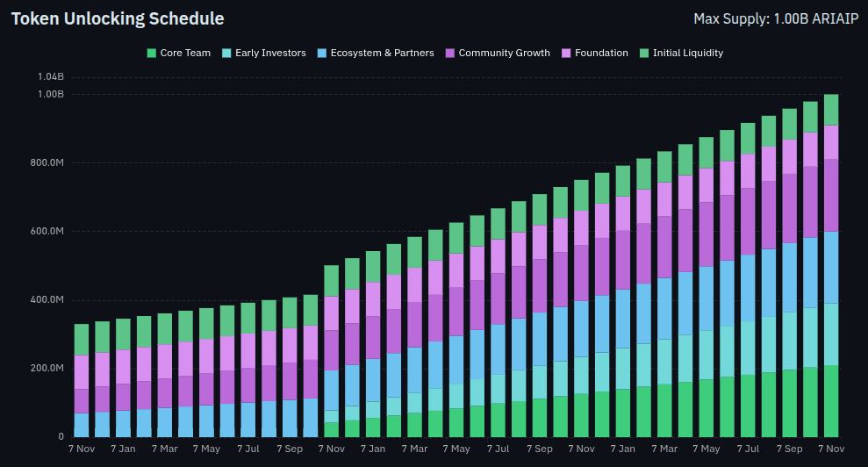Hide the Early Investors series via label
Image resolution: width=868 pixels, height=467 pixels.
[x=270, y=54]
